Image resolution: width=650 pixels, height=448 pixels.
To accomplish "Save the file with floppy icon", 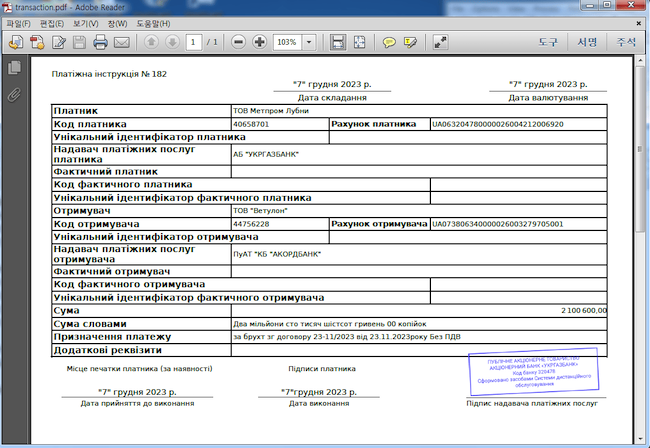I will click(80, 42).
